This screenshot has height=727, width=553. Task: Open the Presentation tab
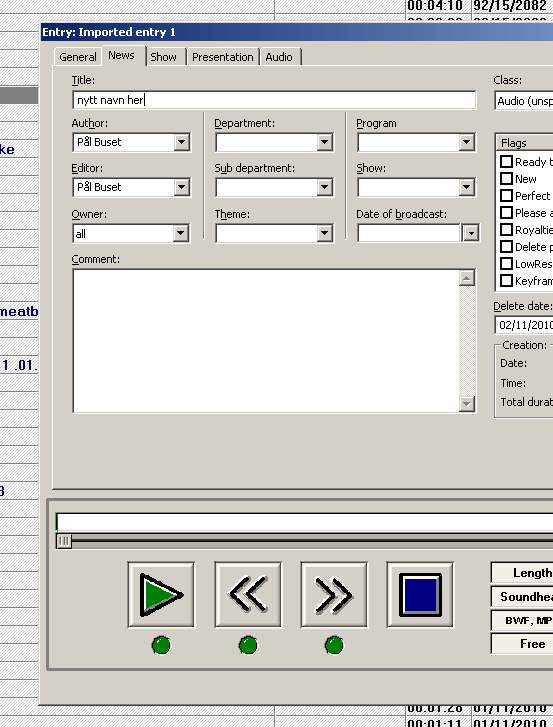click(x=222, y=57)
